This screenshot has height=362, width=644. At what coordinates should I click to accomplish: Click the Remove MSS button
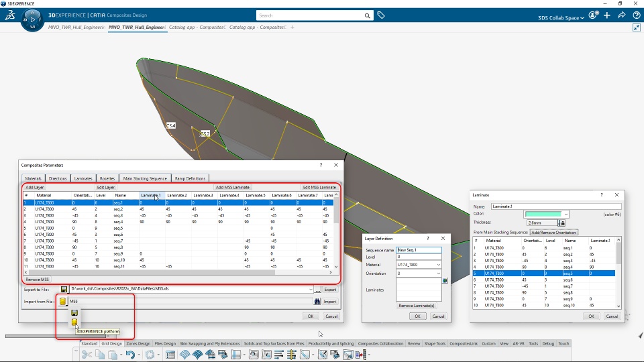coord(37,280)
